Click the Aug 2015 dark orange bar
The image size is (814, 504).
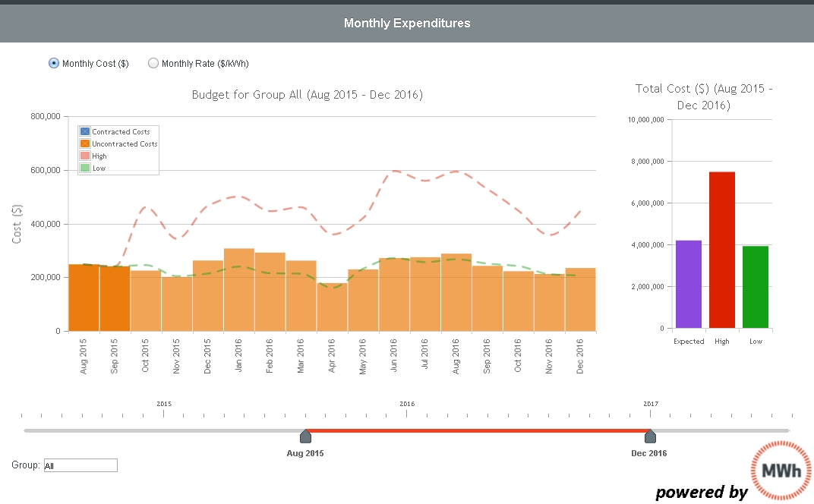tap(84, 298)
